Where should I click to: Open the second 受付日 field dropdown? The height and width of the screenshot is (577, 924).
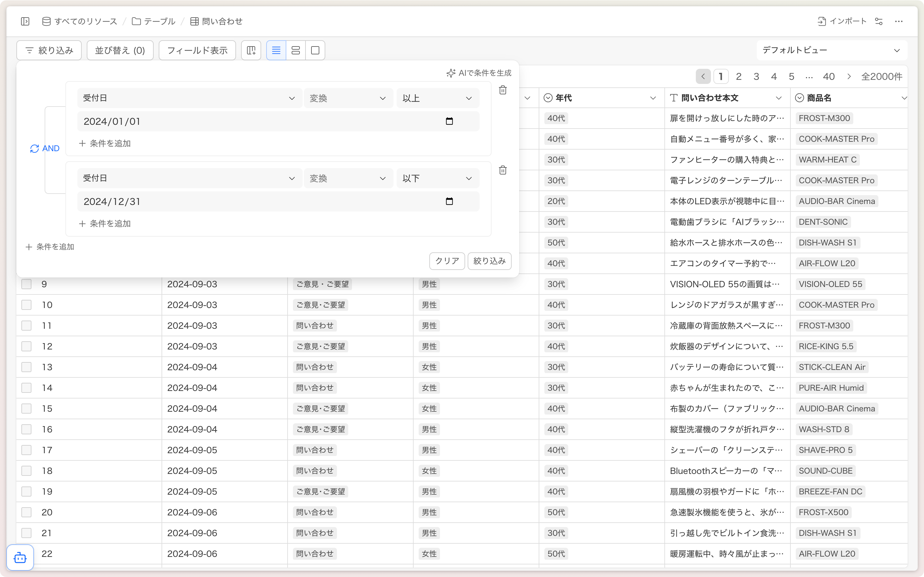(x=189, y=178)
